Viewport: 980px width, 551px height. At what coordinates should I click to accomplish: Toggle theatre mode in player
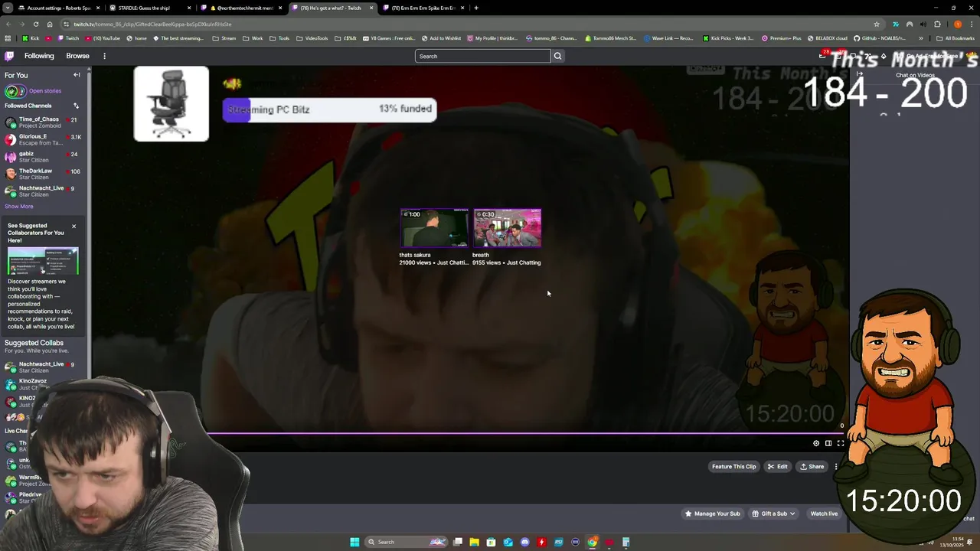828,443
